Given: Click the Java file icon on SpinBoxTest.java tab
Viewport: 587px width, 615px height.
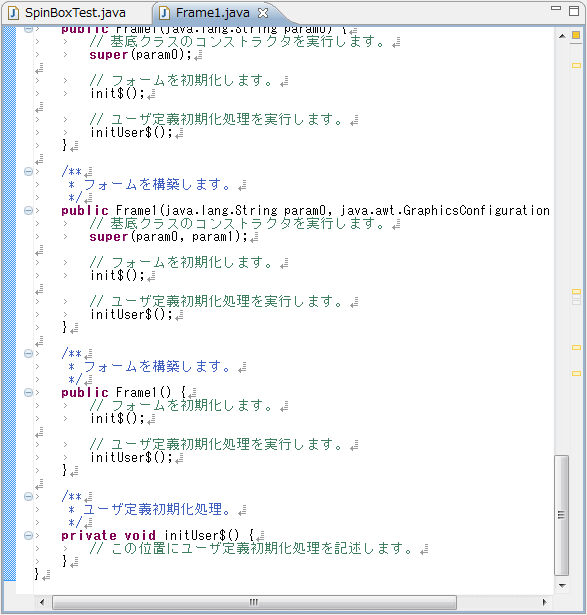Looking at the screenshot, I should [x=14, y=13].
